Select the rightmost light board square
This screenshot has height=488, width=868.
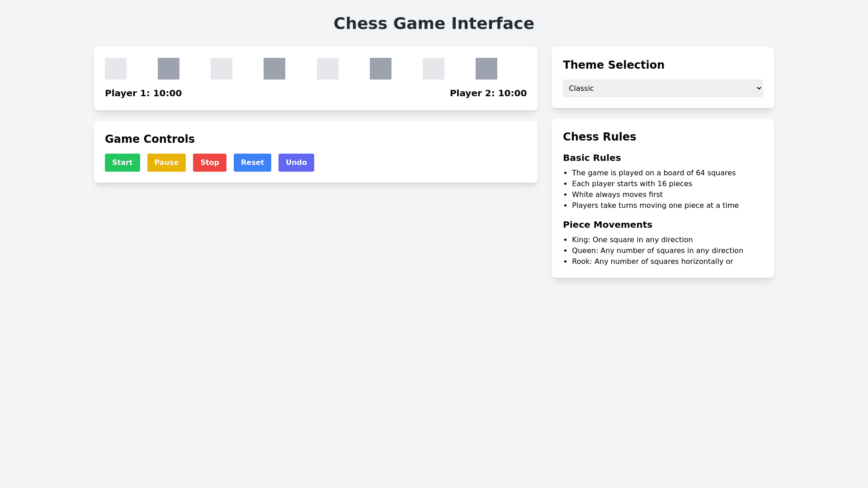coord(434,69)
